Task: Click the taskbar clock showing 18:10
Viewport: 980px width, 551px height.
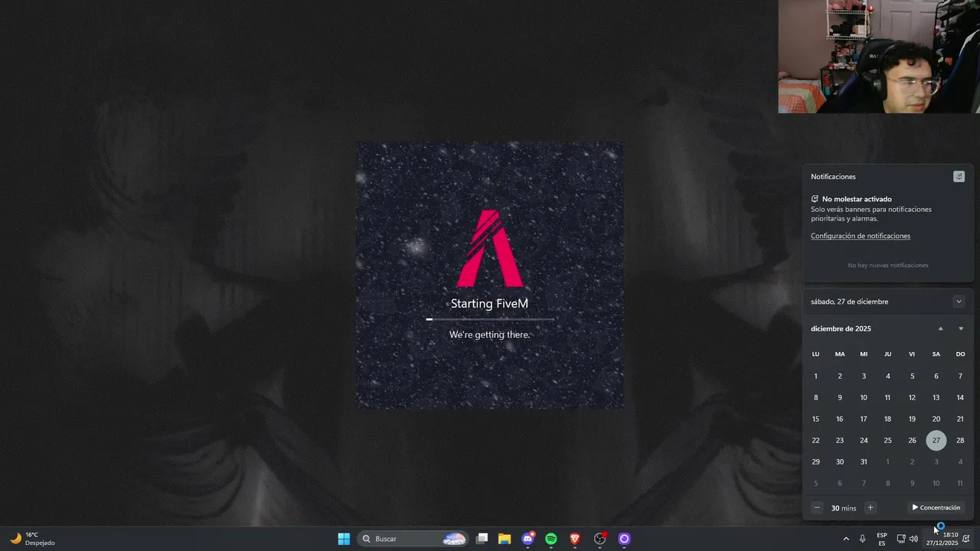Action: click(x=942, y=539)
